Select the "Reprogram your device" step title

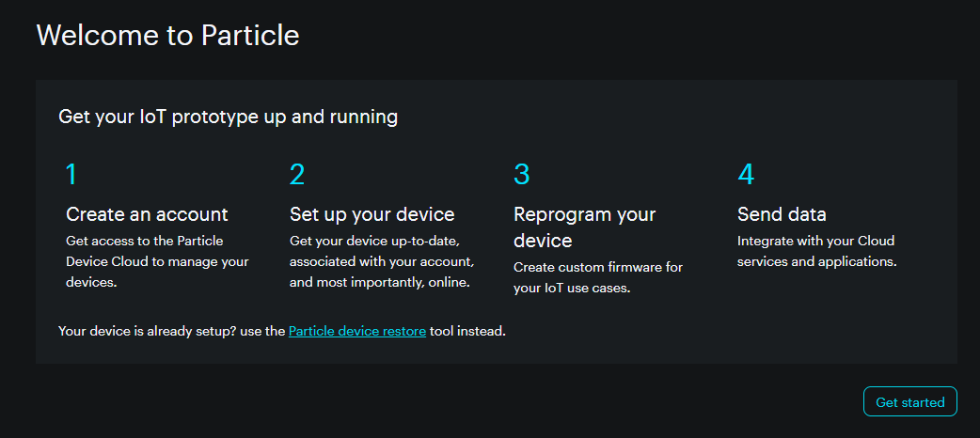(x=584, y=227)
